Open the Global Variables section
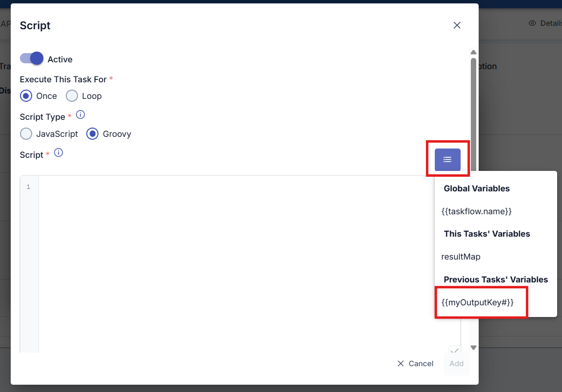This screenshot has width=562, height=392. (x=476, y=188)
